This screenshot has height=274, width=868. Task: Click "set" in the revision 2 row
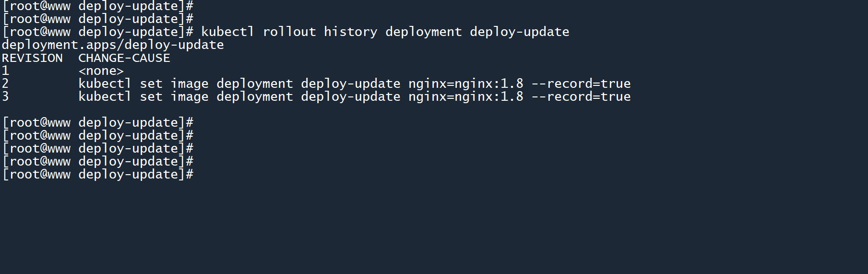151,84
